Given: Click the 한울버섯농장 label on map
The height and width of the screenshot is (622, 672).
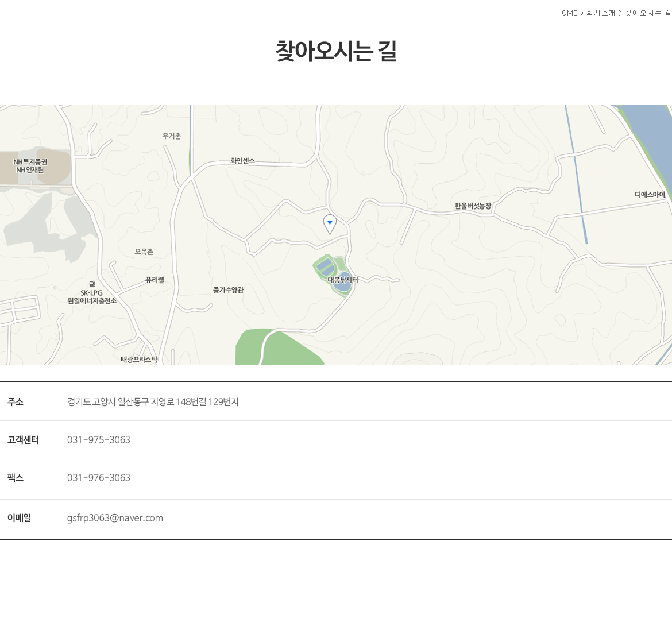Looking at the screenshot, I should coord(473,206).
